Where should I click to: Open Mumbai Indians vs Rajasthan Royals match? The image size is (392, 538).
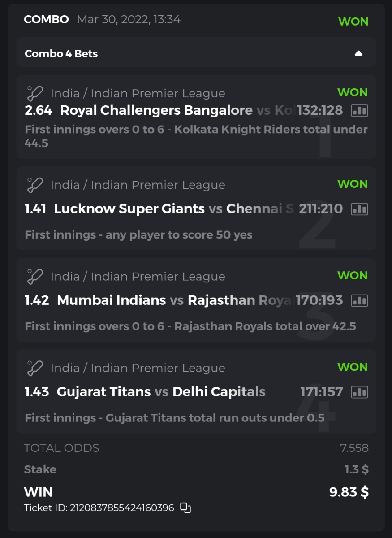[x=175, y=300]
